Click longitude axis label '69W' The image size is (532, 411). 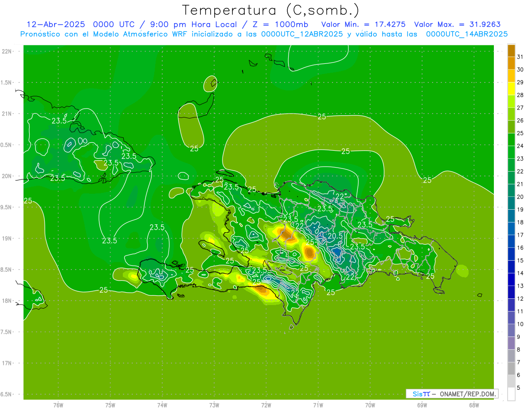422,405
